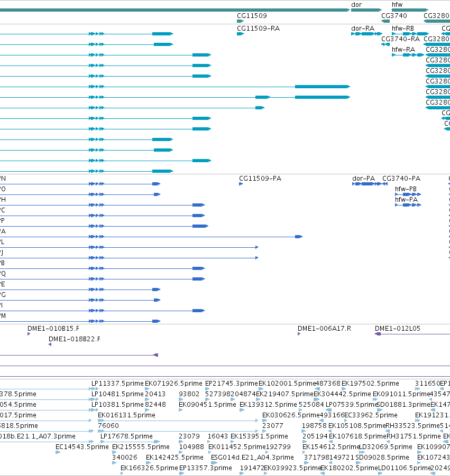Select the hfw gene label

pos(397,5)
